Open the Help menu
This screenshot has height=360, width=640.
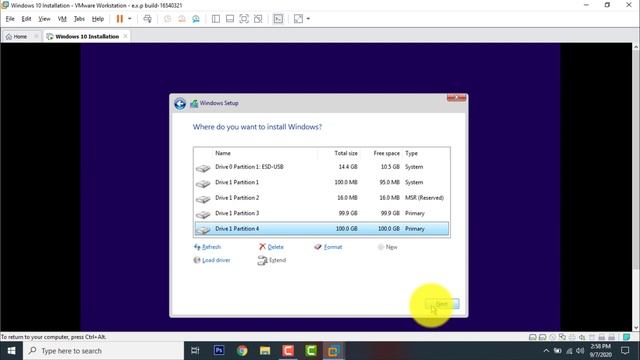98,19
